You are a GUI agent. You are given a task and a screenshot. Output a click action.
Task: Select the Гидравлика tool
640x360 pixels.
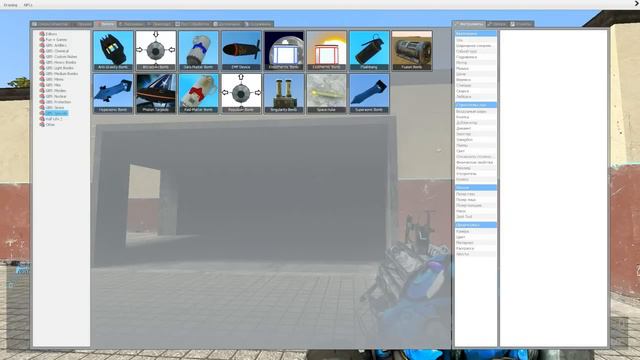[476, 57]
